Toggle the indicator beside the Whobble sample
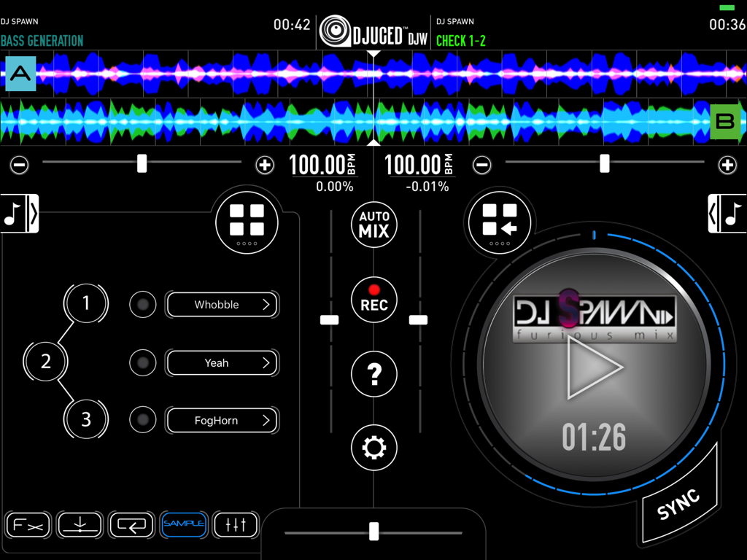The height and width of the screenshot is (560, 747). (x=142, y=305)
